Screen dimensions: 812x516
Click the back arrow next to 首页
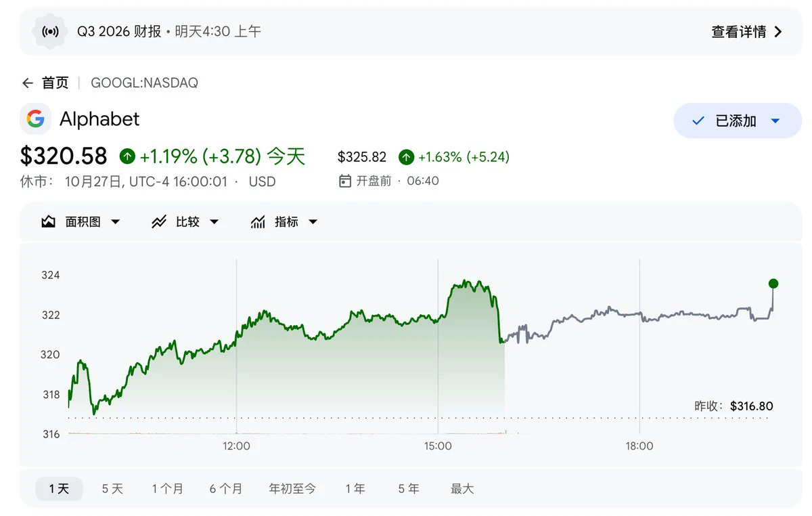point(28,83)
